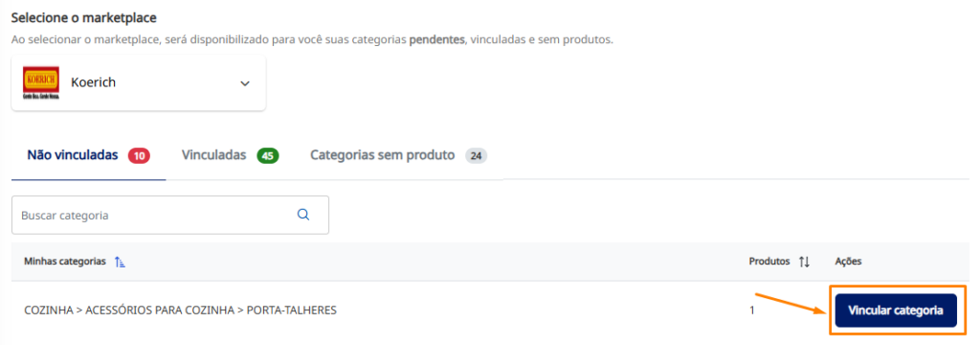Click the sort arrows beside Produtos
The image size is (980, 345).
[804, 262]
